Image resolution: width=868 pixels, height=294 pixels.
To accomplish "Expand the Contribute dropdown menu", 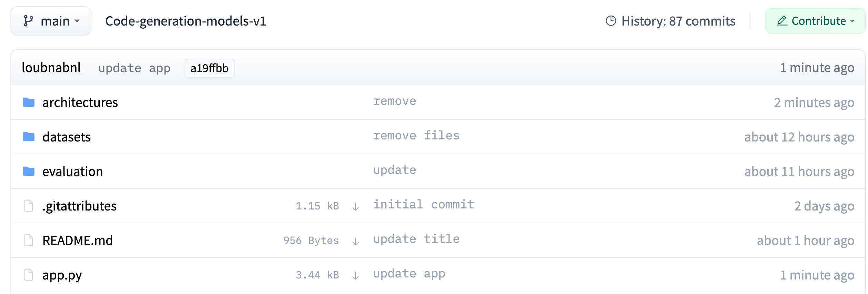I will pyautogui.click(x=815, y=21).
